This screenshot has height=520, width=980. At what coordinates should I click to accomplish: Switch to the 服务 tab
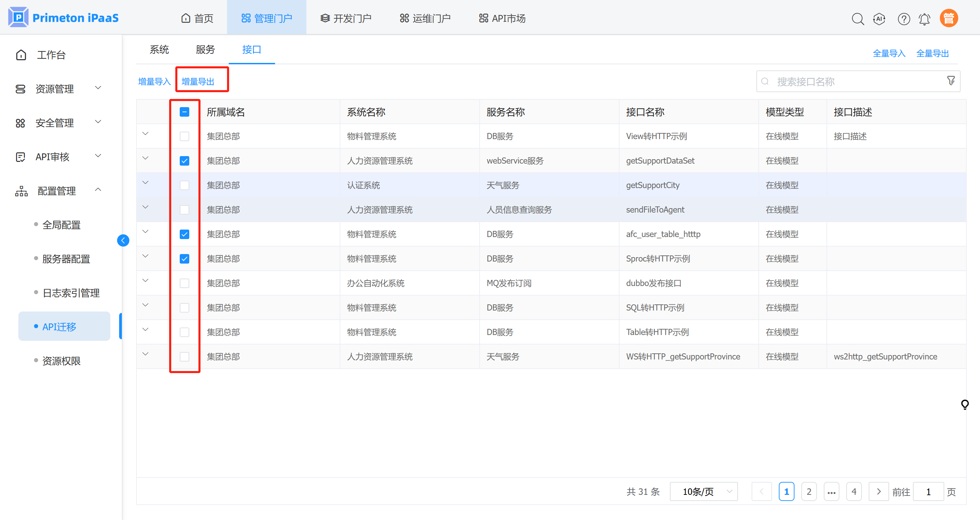(x=206, y=50)
